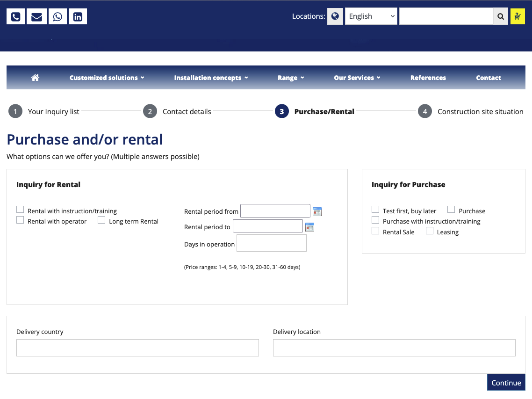This screenshot has width=532, height=399.
Task: Click the Locations globe icon
Action: tap(335, 16)
